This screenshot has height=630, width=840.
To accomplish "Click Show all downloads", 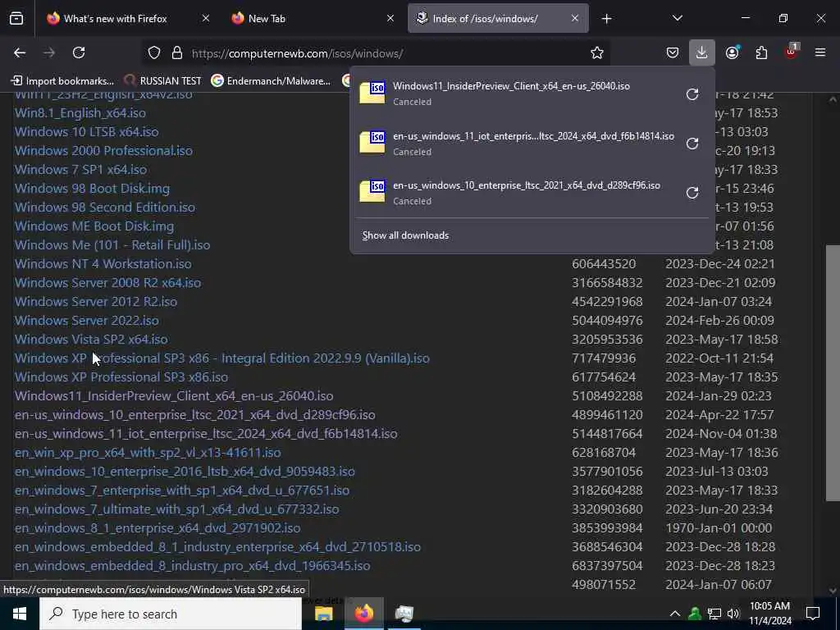I will click(405, 235).
